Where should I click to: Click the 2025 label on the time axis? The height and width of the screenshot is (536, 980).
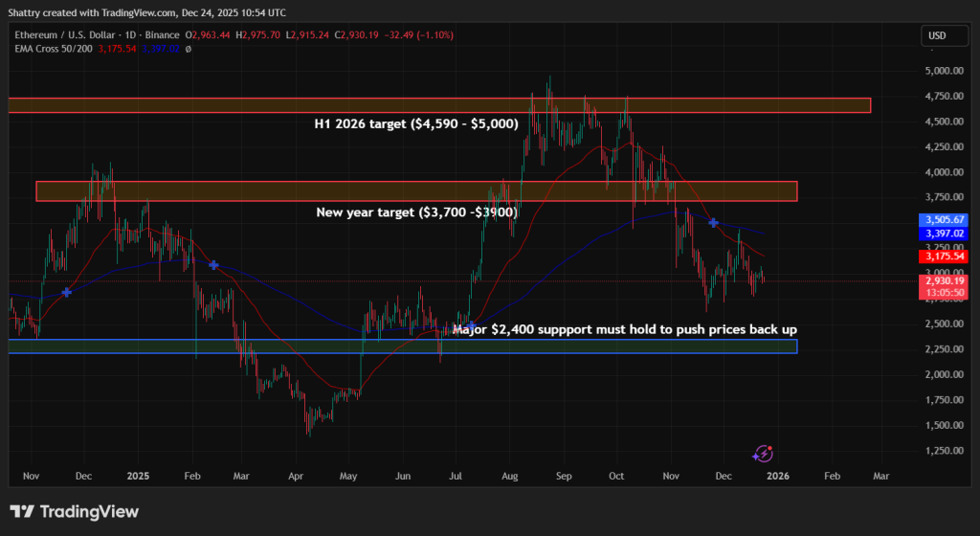138,476
